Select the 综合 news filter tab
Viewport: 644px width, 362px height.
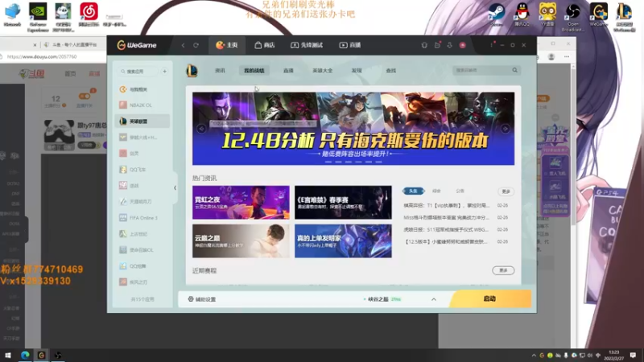pyautogui.click(x=436, y=191)
